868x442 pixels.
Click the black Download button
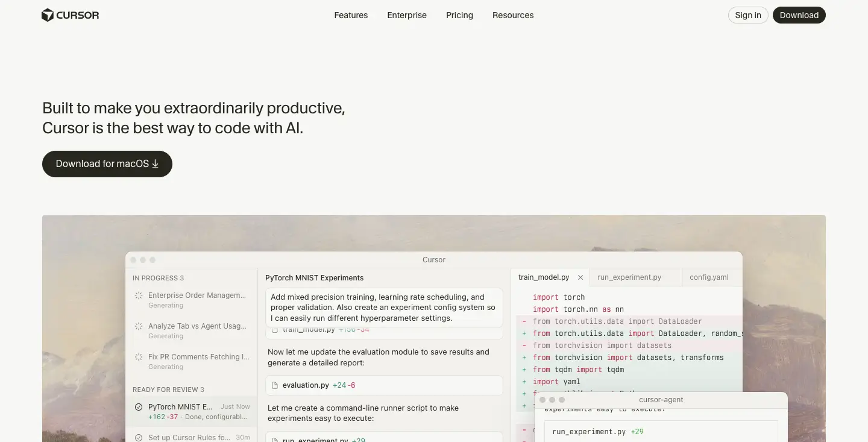pos(799,15)
